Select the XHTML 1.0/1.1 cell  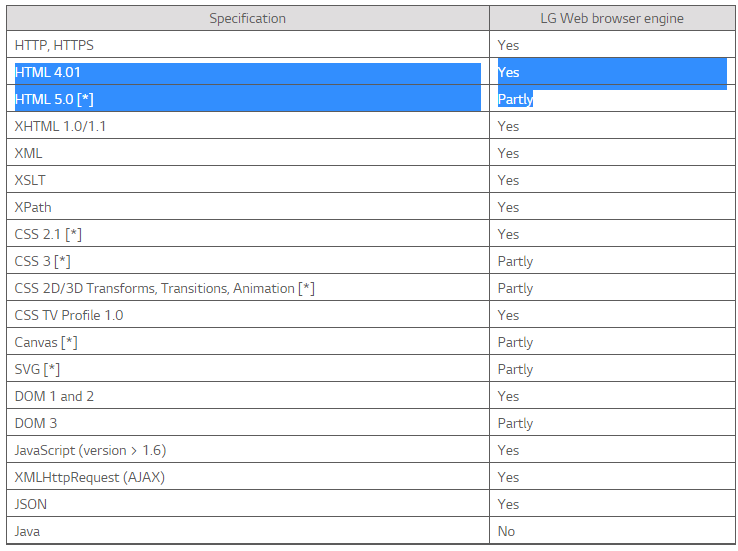point(62,126)
